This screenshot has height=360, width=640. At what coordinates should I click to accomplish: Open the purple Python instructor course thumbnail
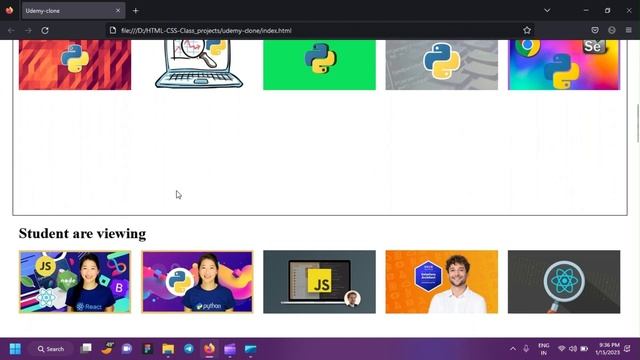tap(197, 282)
